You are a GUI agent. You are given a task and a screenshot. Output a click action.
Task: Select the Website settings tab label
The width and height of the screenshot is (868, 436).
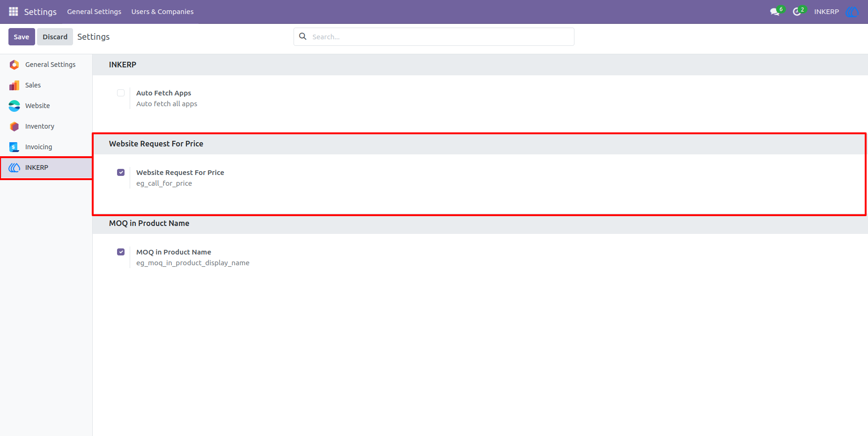coord(37,106)
